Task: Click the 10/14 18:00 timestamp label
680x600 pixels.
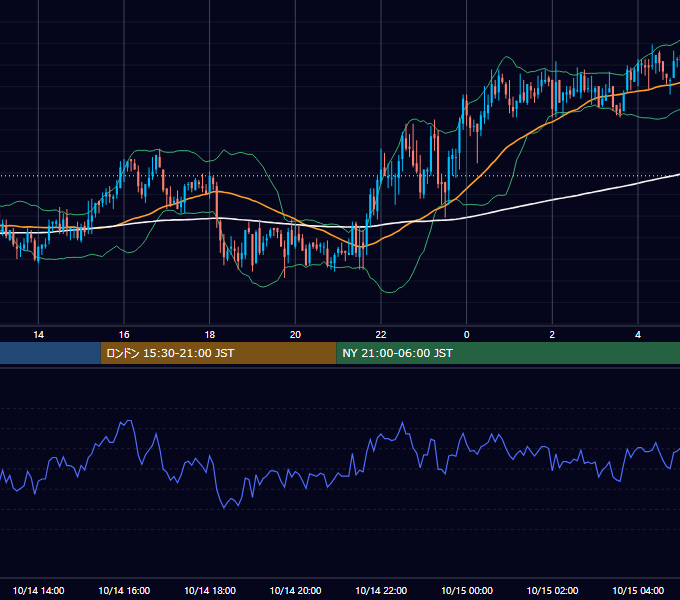Action: (x=210, y=590)
